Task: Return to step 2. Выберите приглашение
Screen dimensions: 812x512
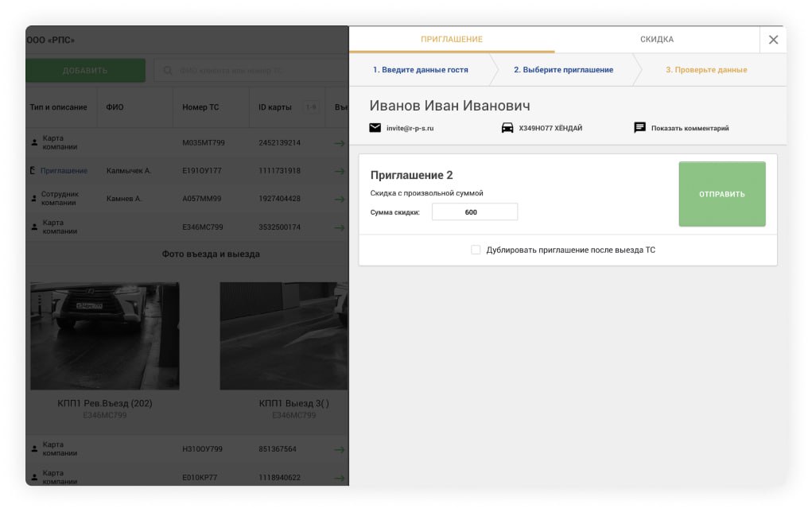Action: (563, 70)
